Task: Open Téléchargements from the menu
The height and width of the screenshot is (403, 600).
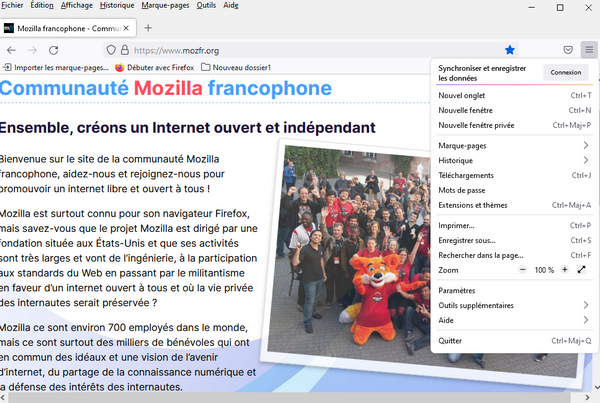Action: point(514,175)
